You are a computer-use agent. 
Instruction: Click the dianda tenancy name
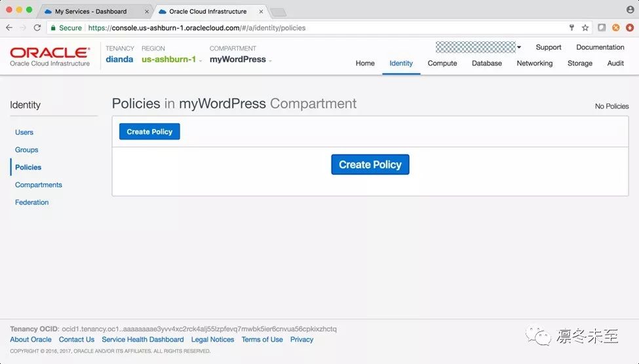(119, 60)
